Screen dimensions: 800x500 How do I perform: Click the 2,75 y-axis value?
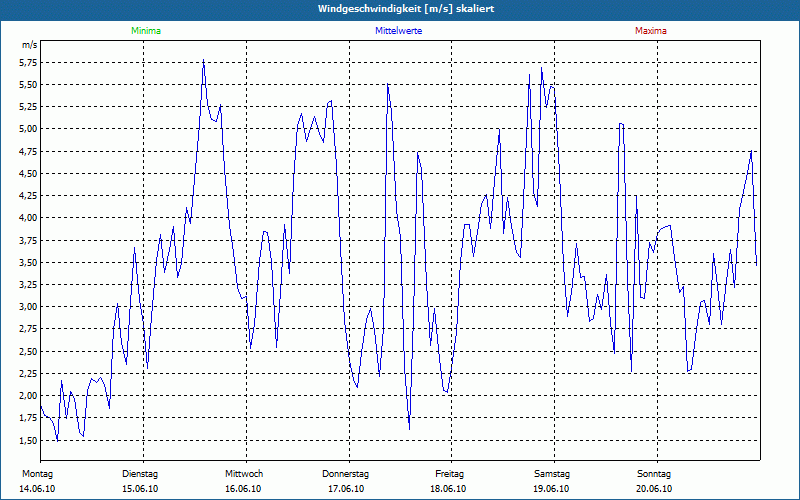[x=29, y=329]
